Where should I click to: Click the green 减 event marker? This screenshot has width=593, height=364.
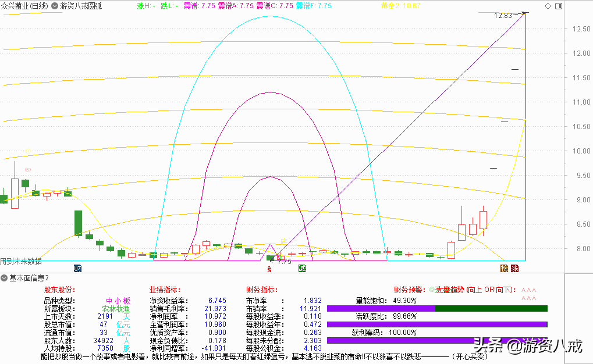302,269
